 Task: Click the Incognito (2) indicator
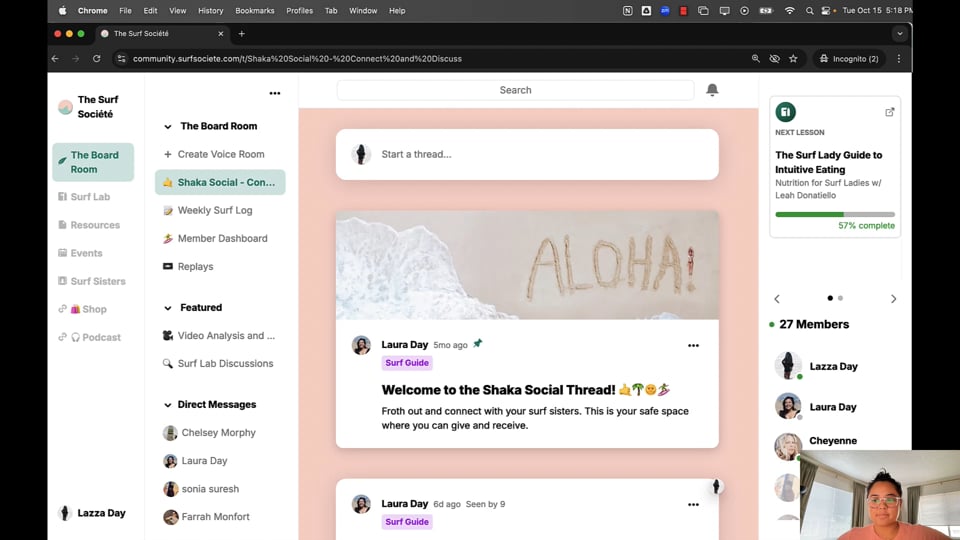pos(849,59)
